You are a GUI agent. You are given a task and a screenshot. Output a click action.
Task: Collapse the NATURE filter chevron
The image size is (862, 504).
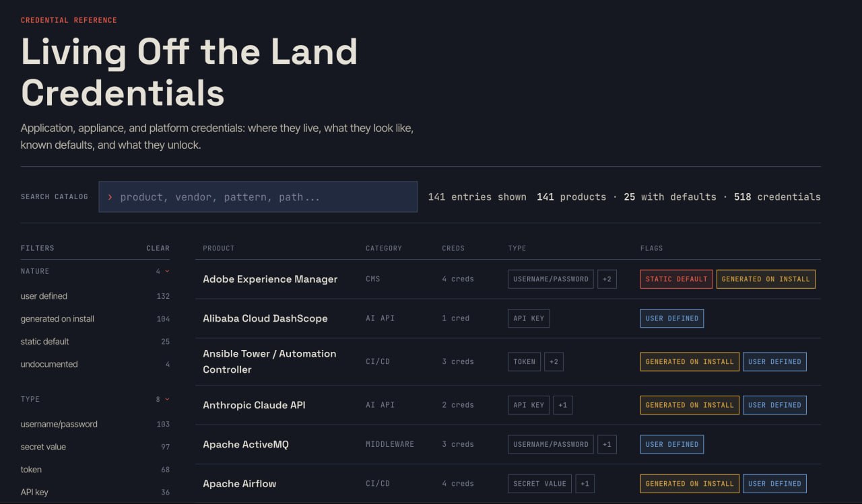(167, 271)
